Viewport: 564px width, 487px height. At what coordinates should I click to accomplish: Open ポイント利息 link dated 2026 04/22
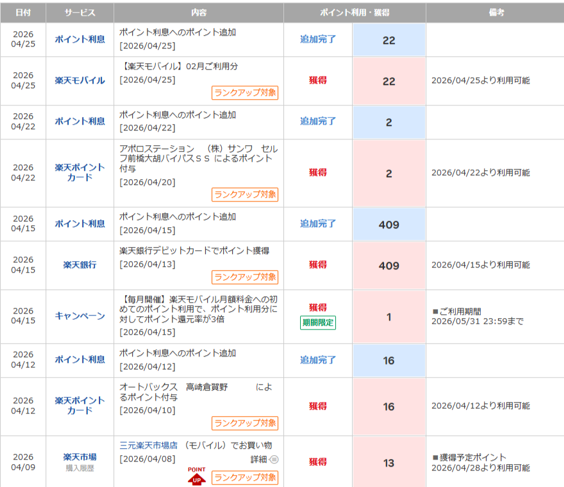(80, 121)
